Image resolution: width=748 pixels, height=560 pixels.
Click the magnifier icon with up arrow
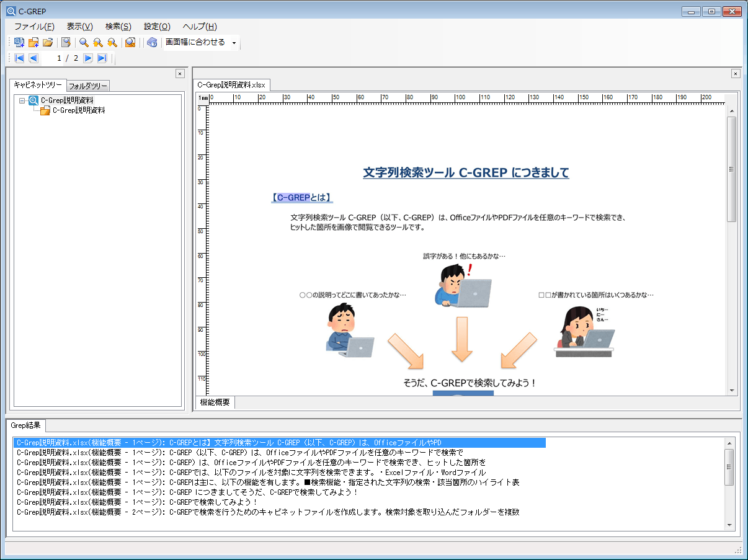point(98,43)
